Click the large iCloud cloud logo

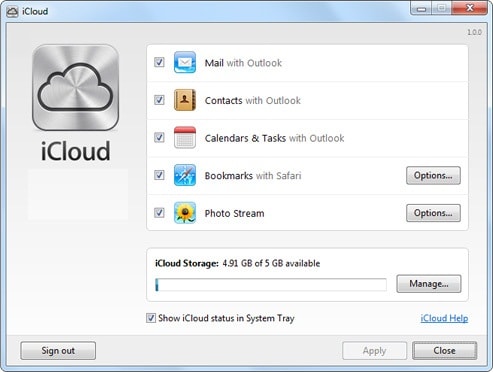(x=75, y=88)
